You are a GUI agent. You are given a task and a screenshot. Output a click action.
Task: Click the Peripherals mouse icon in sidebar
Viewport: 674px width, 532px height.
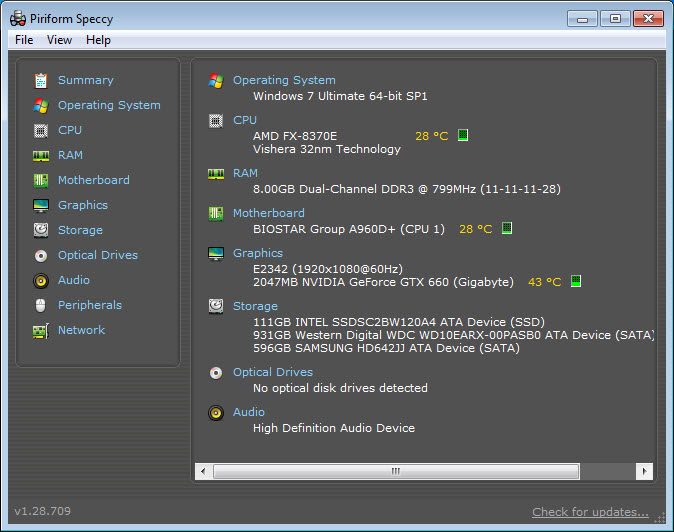tap(41, 306)
